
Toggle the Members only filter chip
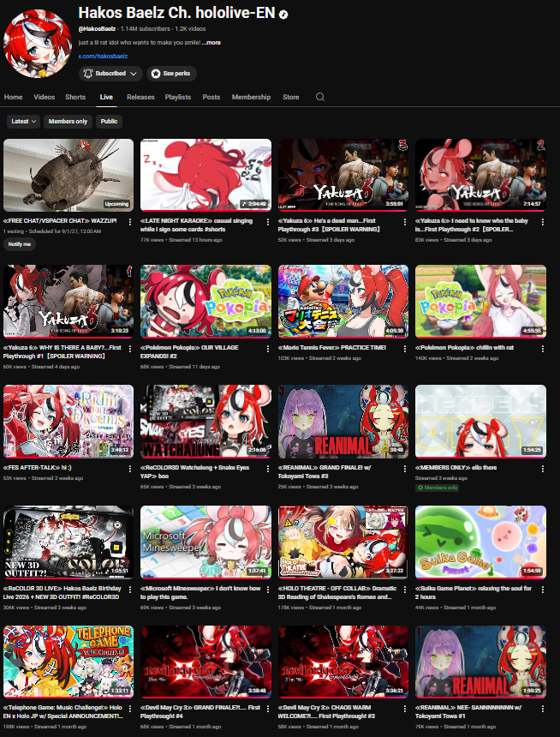click(x=69, y=122)
